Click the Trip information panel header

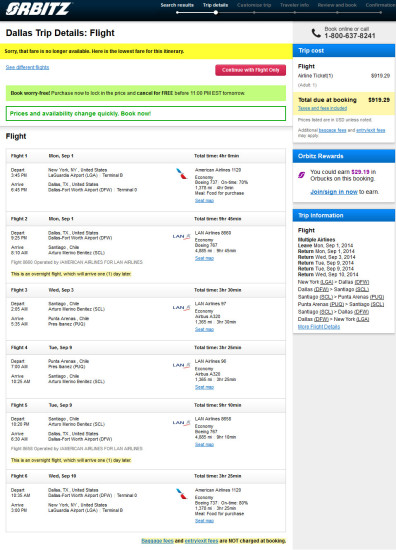[344, 215]
